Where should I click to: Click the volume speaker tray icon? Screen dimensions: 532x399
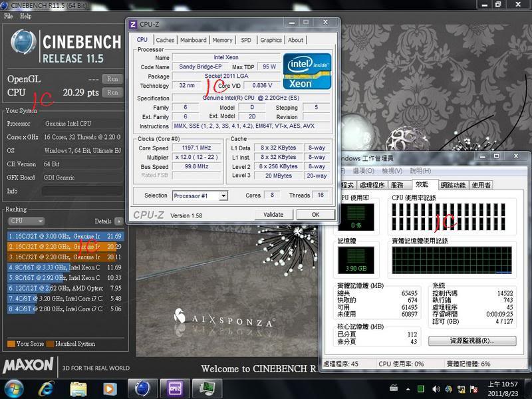click(x=436, y=389)
